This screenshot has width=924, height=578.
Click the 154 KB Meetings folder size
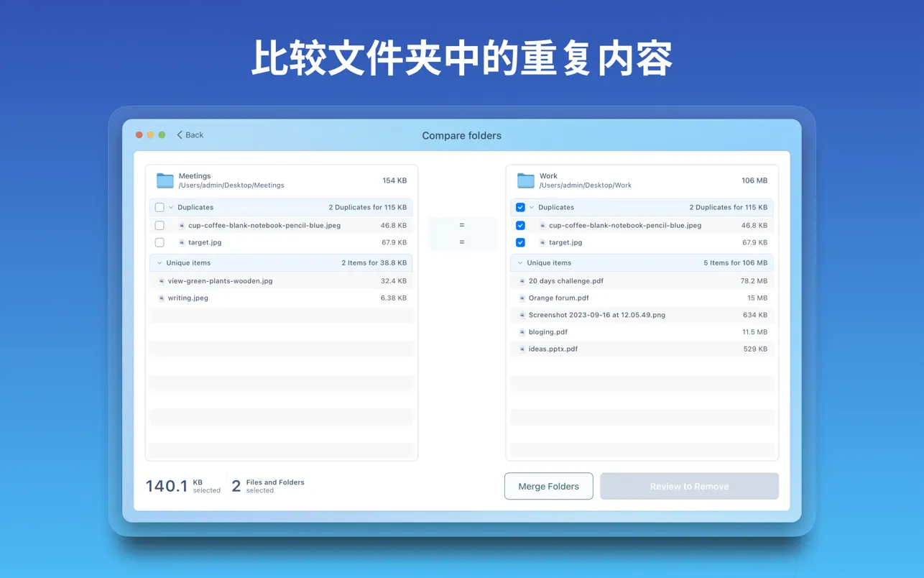(x=394, y=180)
